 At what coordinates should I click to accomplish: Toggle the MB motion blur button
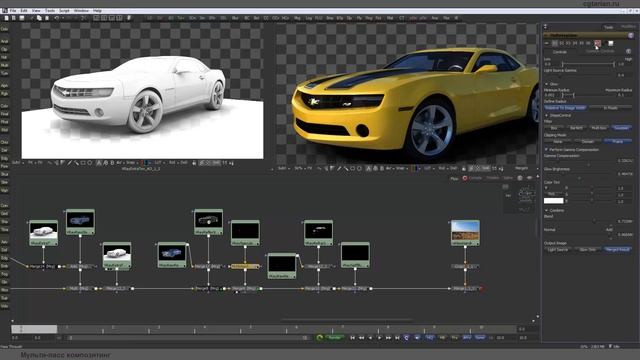[442, 338]
